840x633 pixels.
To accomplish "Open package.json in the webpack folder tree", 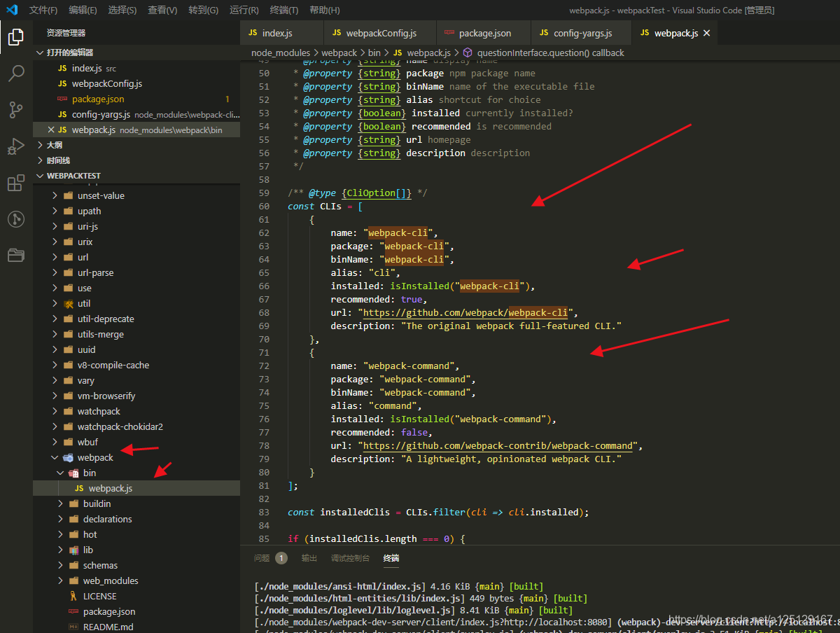I will (x=136, y=612).
